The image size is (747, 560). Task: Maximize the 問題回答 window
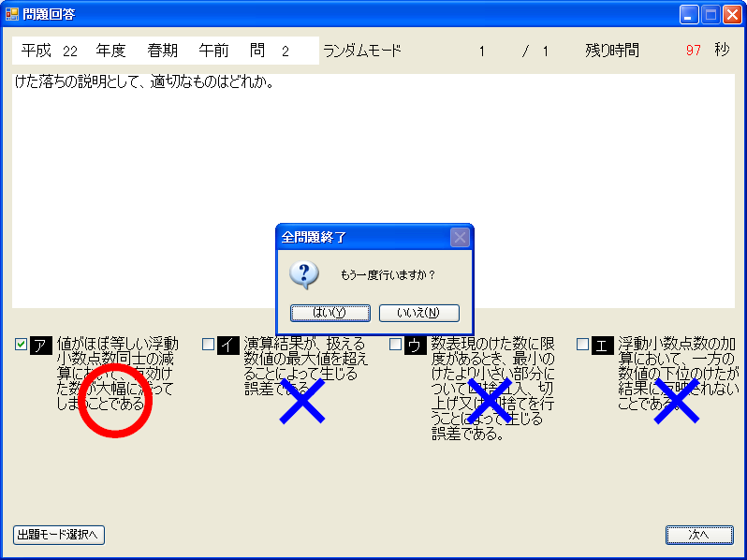tap(710, 14)
